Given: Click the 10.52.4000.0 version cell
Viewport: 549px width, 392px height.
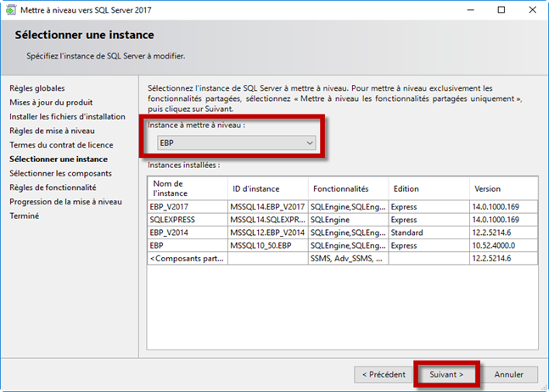Looking at the screenshot, I should tap(503, 246).
